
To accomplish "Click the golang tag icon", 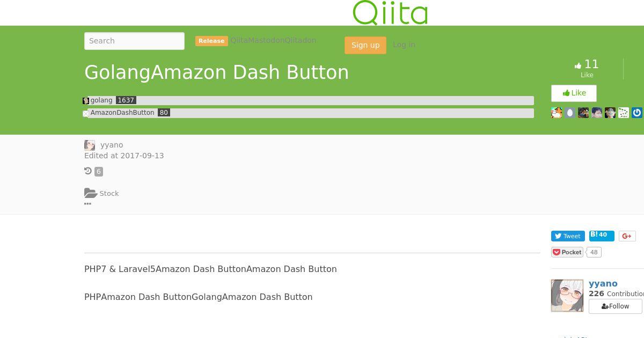I will click(x=86, y=101).
